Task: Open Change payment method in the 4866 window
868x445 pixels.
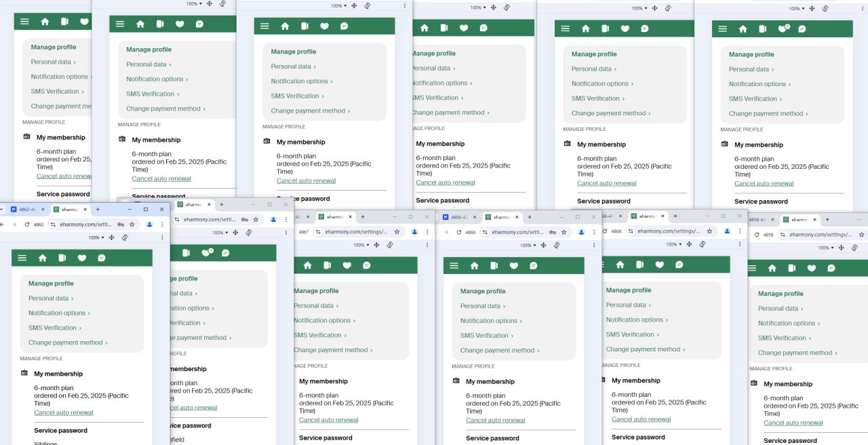Action: [x=499, y=350]
